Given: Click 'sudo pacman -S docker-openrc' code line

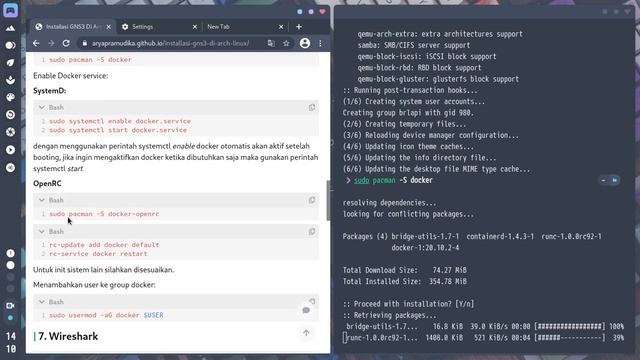Looking at the screenshot, I should [104, 214].
